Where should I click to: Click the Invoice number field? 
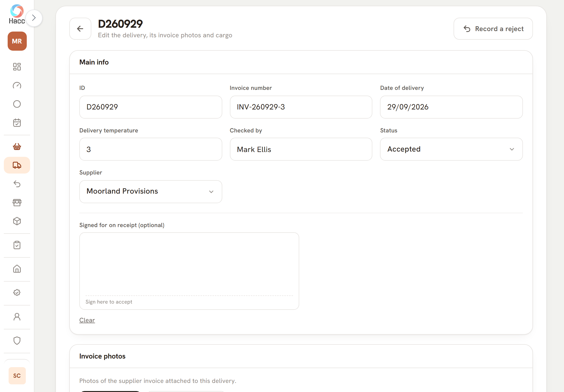[x=301, y=107]
